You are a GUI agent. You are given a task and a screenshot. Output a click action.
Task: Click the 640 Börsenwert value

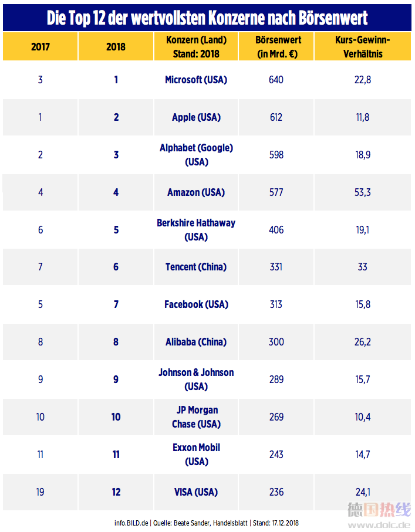click(x=276, y=80)
